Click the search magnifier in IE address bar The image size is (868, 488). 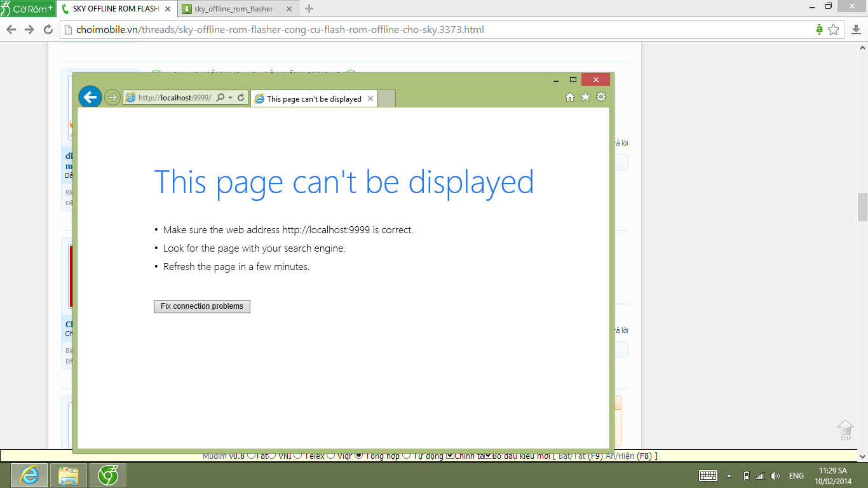220,98
